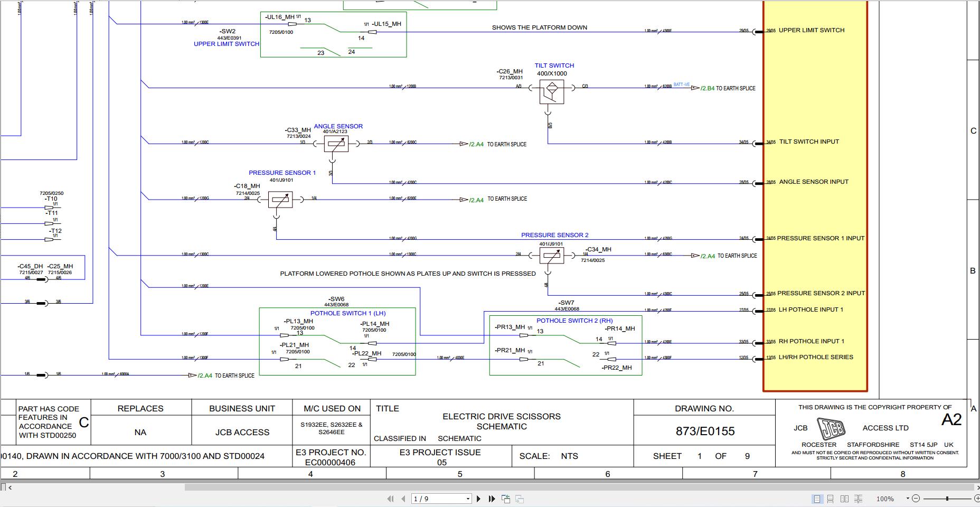
Task: Click the zoom out minus icon
Action: 916,499
